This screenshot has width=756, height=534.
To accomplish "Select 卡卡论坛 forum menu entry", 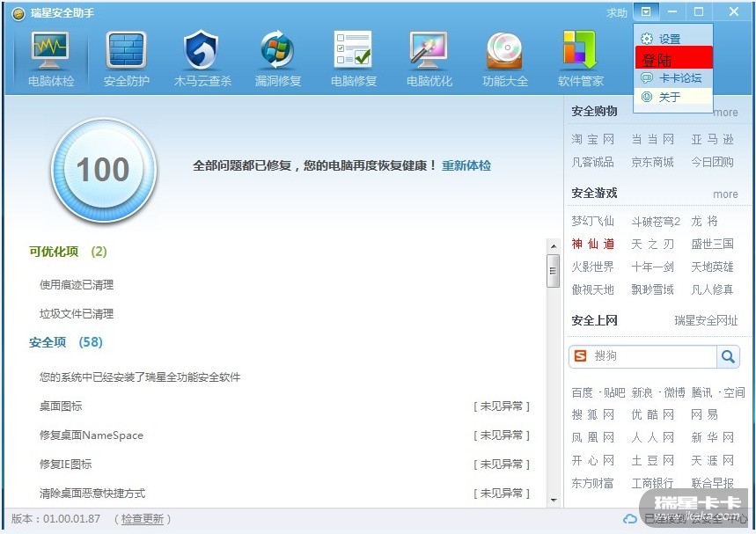I will (x=673, y=78).
